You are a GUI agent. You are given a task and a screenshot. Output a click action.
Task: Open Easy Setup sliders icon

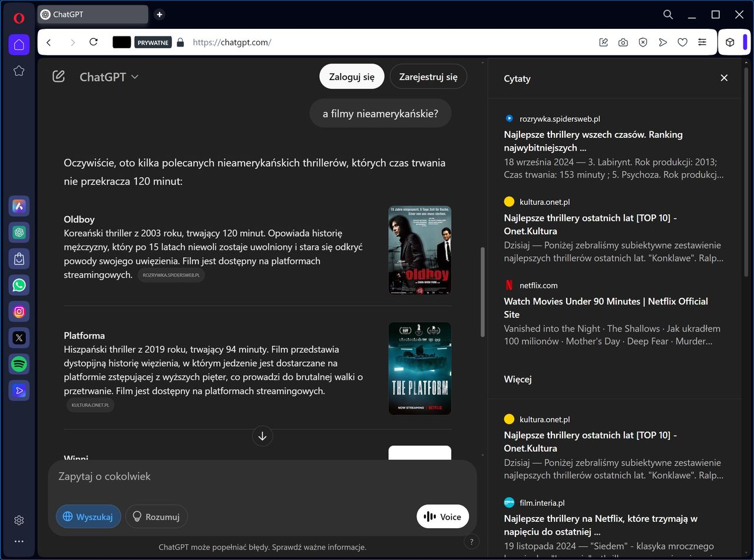point(702,42)
